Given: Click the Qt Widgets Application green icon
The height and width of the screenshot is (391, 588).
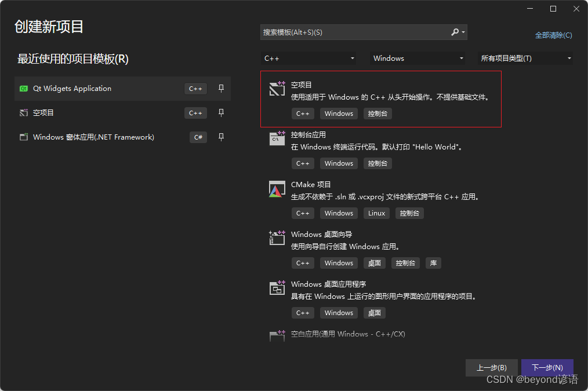Looking at the screenshot, I should point(24,89).
